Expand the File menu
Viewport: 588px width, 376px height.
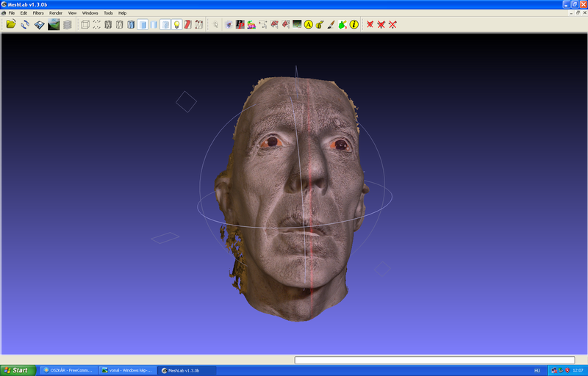(x=12, y=12)
